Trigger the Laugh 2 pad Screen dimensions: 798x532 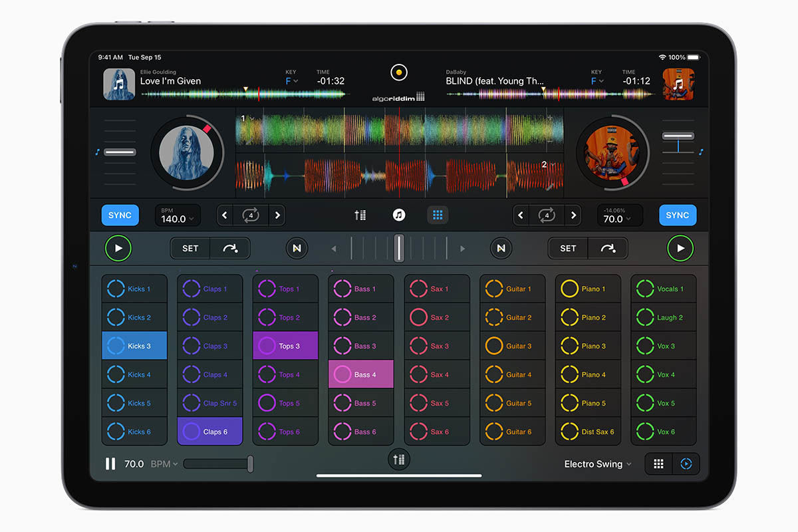(664, 317)
